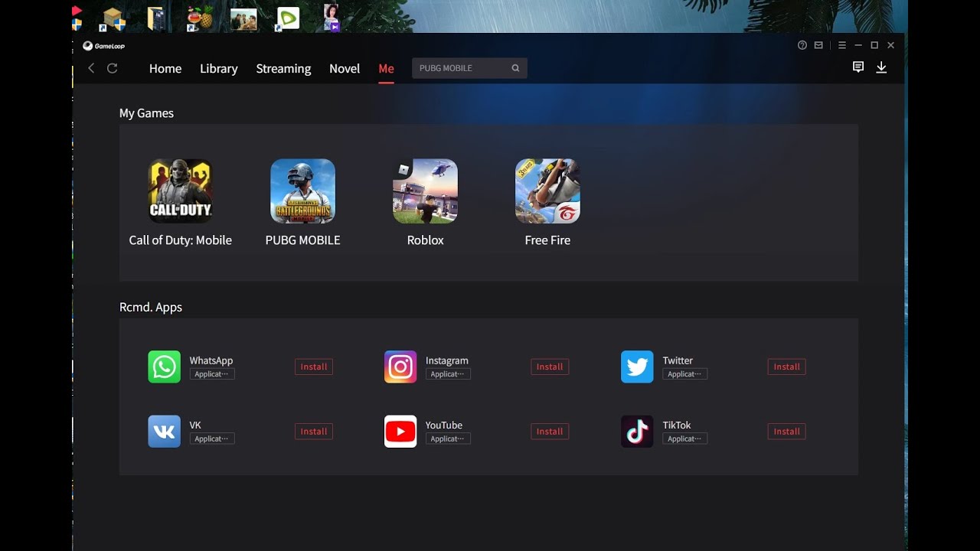
Task: Click the Instagram app icon
Action: pos(400,367)
